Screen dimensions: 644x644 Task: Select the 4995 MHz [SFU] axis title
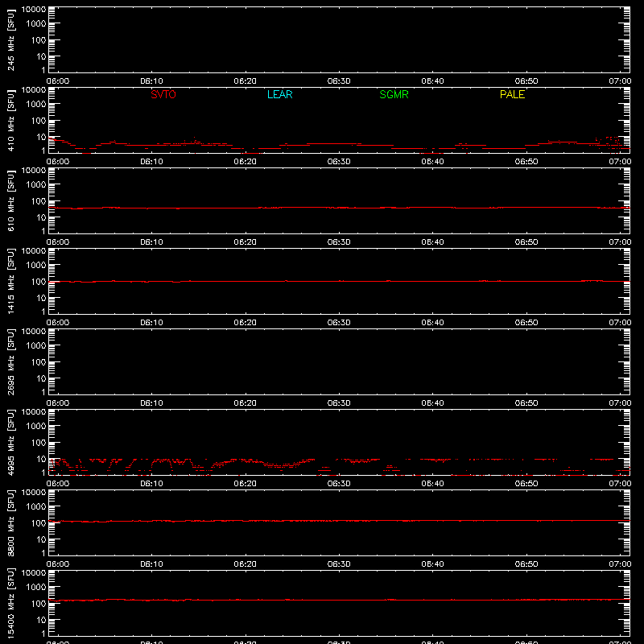pos(10,442)
